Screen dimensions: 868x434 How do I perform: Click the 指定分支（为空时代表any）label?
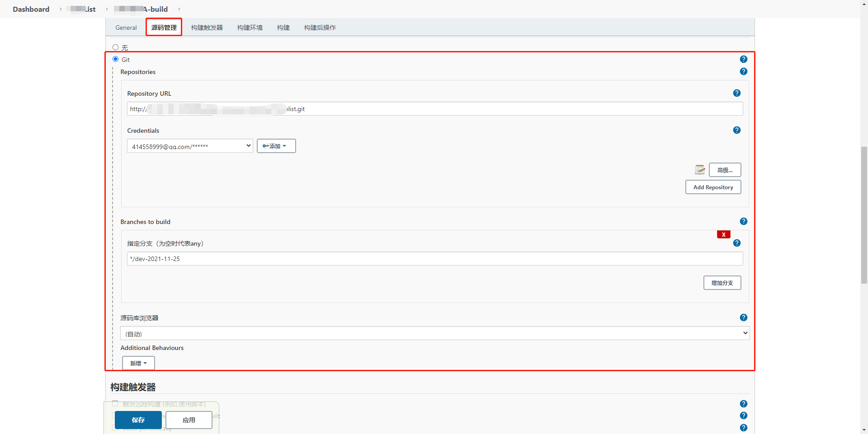tap(165, 243)
